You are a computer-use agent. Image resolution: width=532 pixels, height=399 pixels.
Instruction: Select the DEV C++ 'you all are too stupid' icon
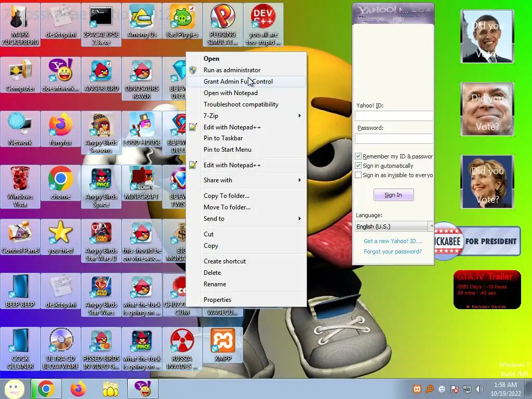coord(263,24)
